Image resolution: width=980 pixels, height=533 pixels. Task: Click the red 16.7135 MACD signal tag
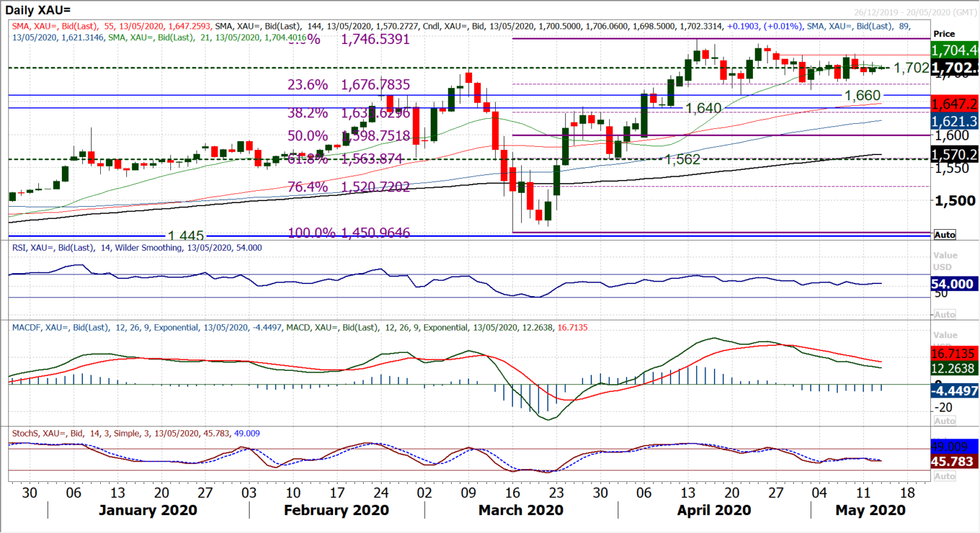[953, 354]
